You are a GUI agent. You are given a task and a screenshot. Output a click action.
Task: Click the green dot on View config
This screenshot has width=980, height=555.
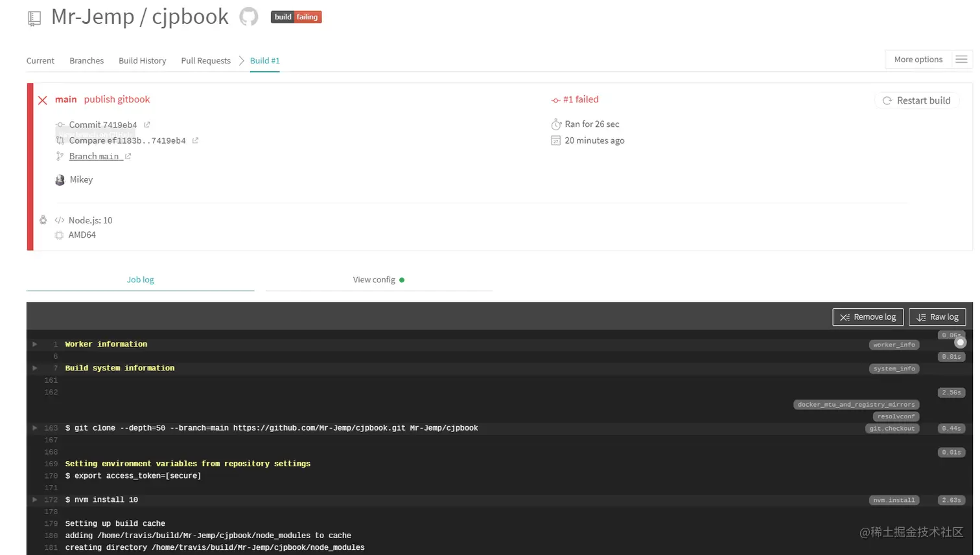pos(402,280)
